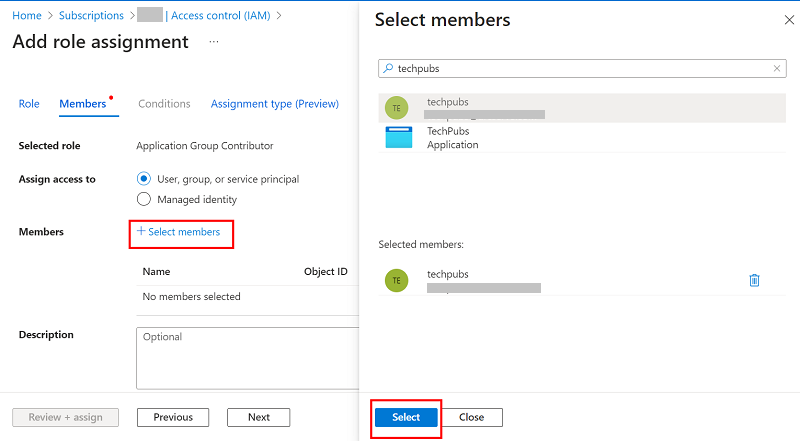Open the ellipsis menu beside Add role assignment
Screen dimensions: 800x441
[214, 42]
